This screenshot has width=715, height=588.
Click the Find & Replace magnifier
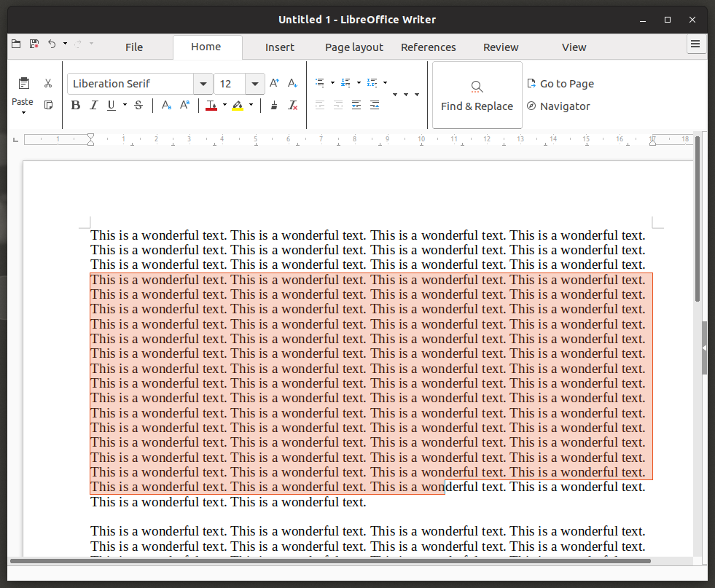(477, 87)
